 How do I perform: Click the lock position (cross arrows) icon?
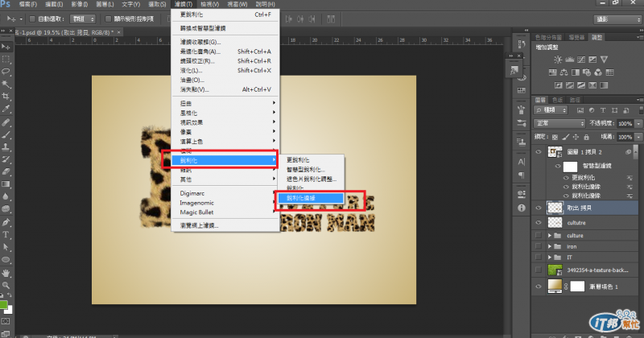pyautogui.click(x=576, y=137)
